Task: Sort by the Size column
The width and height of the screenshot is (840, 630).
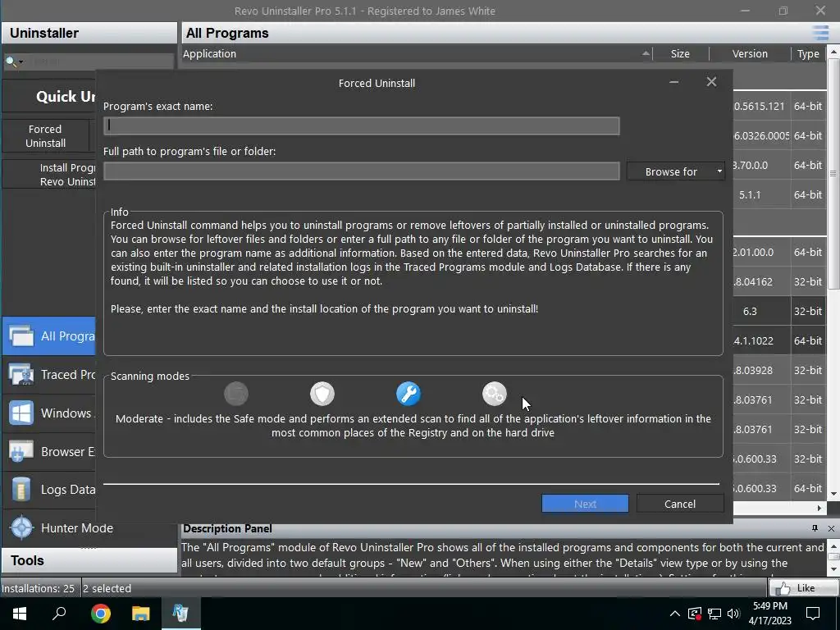Action: 680,53
